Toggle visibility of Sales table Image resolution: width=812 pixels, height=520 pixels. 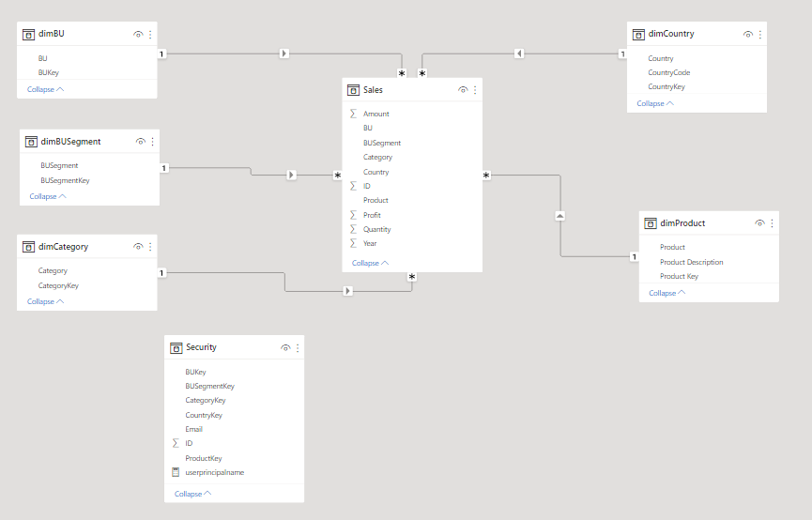tap(463, 89)
